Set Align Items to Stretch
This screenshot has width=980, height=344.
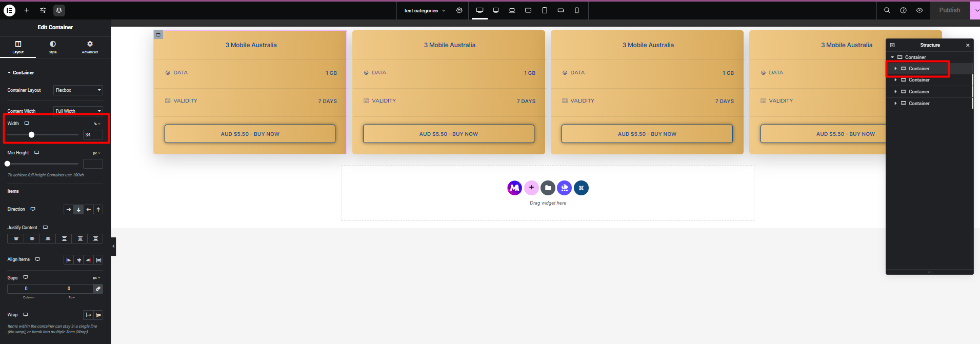tap(98, 260)
